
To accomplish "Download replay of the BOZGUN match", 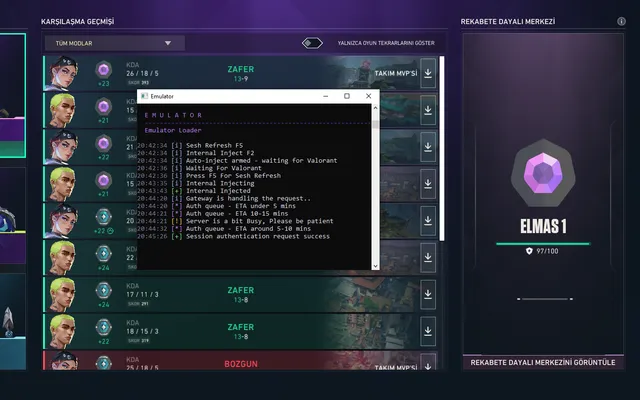I will 428,362.
